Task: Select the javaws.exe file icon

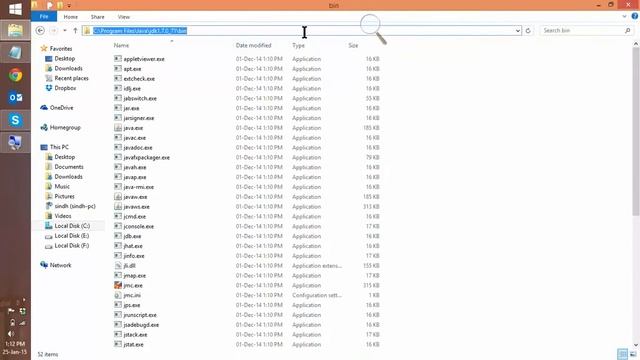Action: tap(118, 207)
